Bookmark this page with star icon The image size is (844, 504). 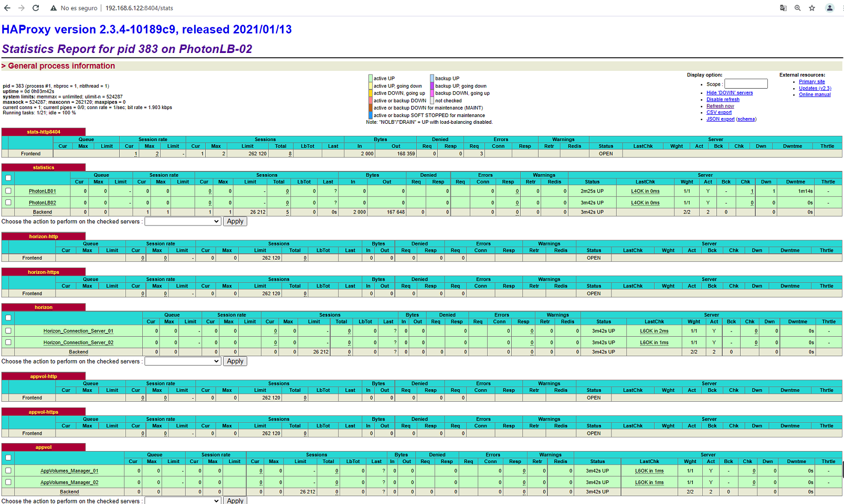click(812, 8)
